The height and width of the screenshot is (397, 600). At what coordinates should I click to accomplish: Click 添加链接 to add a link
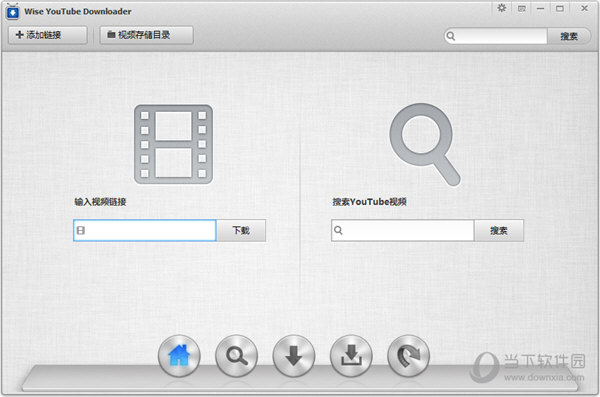48,35
